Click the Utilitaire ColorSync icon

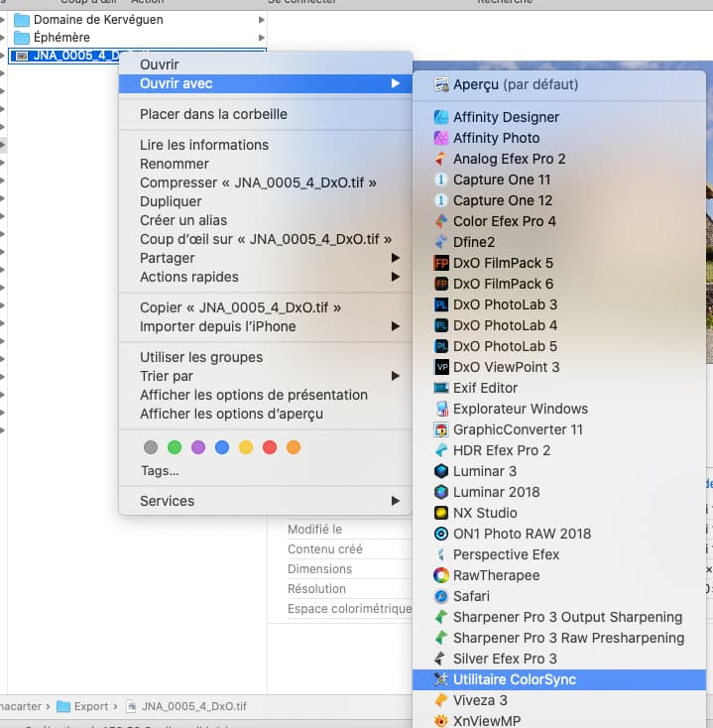point(441,679)
